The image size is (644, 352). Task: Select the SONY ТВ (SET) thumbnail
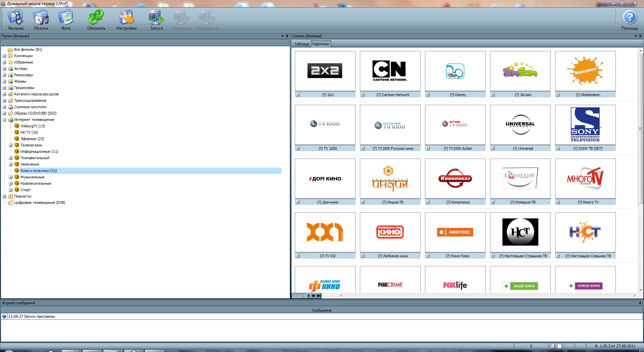tap(585, 125)
